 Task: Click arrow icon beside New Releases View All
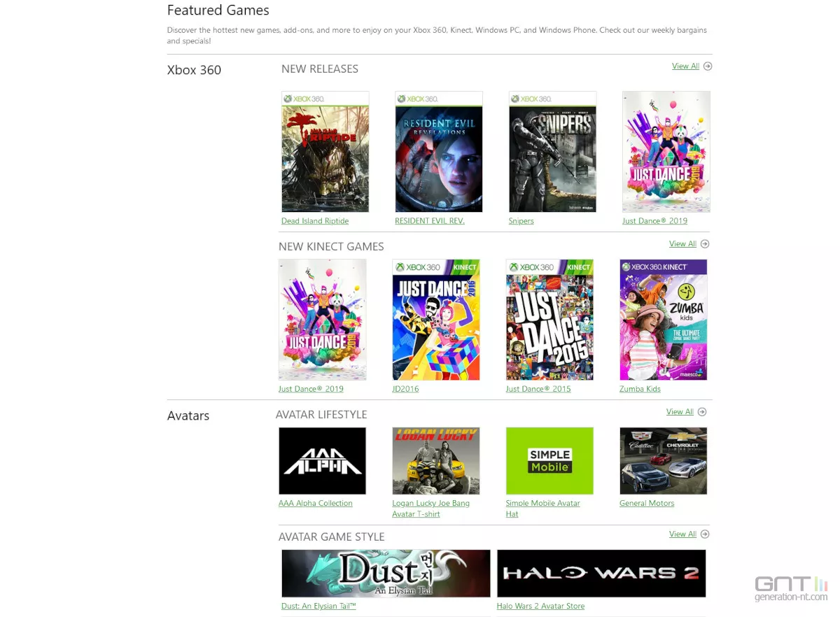[x=708, y=66]
